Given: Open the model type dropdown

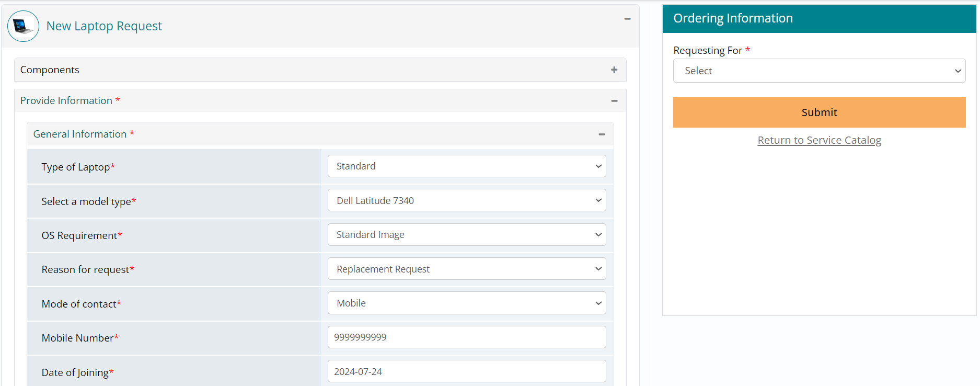Looking at the screenshot, I should pos(466,200).
